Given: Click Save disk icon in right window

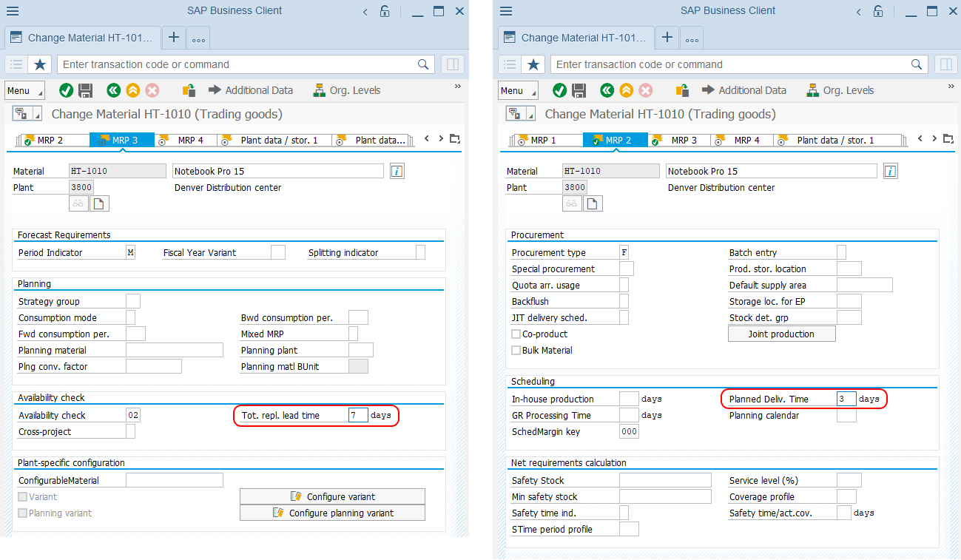Looking at the screenshot, I should [579, 90].
